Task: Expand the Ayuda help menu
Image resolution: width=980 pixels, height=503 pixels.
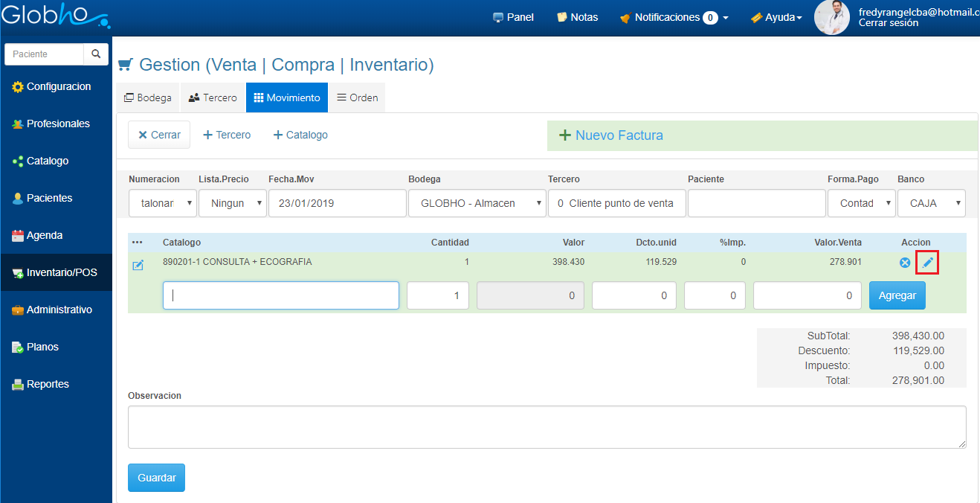Action: pos(776,17)
